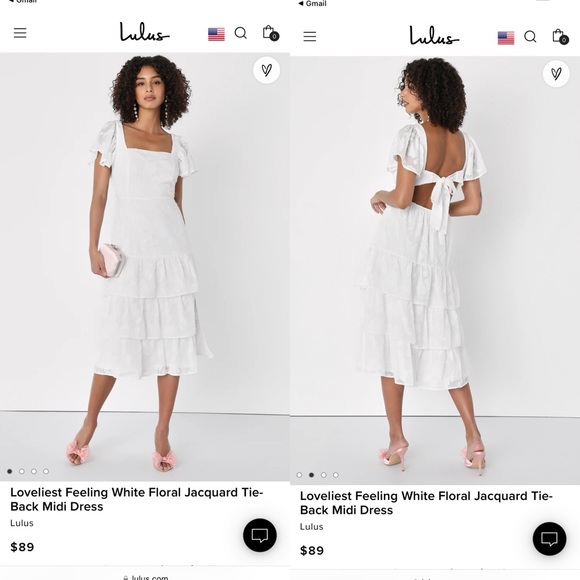Select third carousel dot on right image
Image resolution: width=580 pixels, height=580 pixels.
click(x=324, y=475)
